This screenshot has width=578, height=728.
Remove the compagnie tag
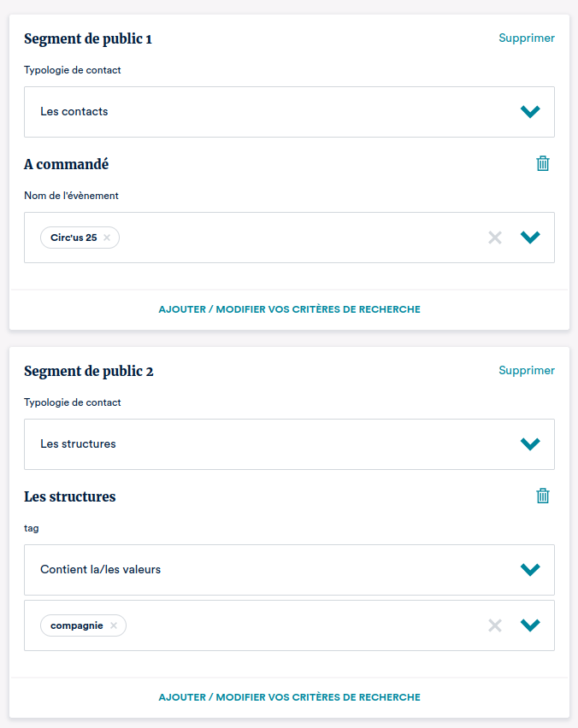114,625
